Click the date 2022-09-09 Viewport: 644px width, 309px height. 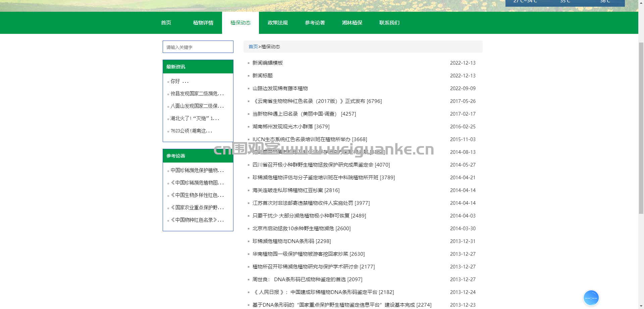click(x=463, y=88)
